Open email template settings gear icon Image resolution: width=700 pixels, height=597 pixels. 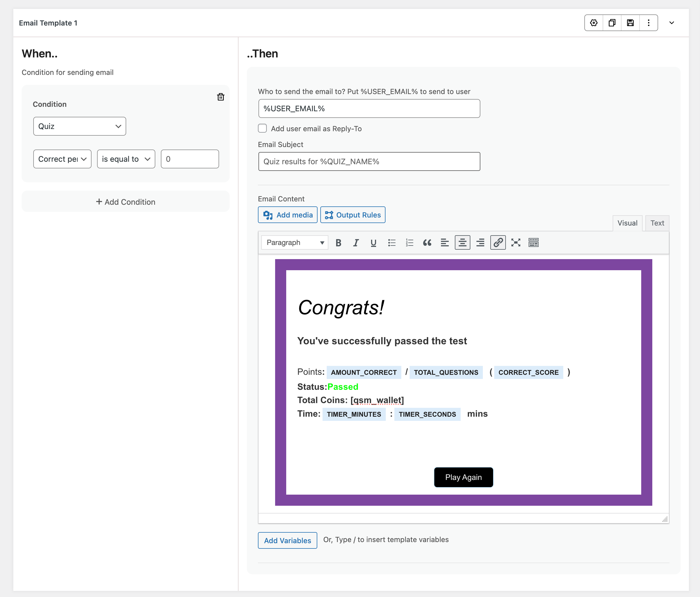pos(594,23)
